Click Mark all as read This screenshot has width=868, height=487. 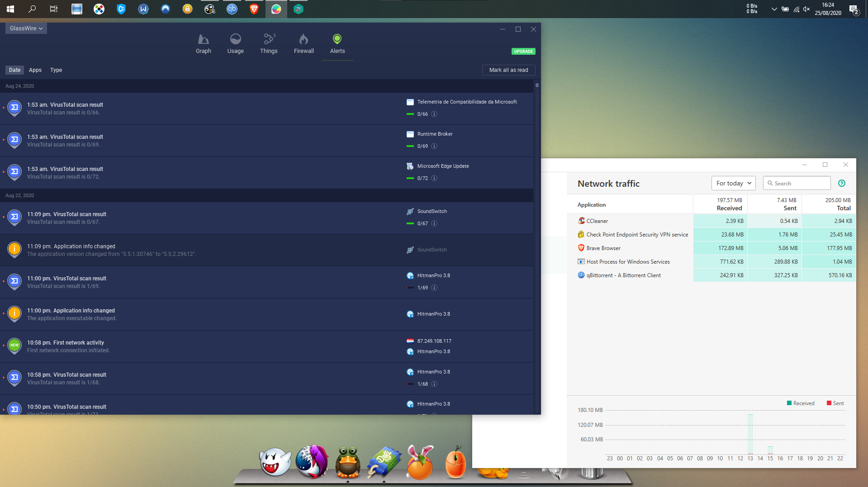point(509,70)
